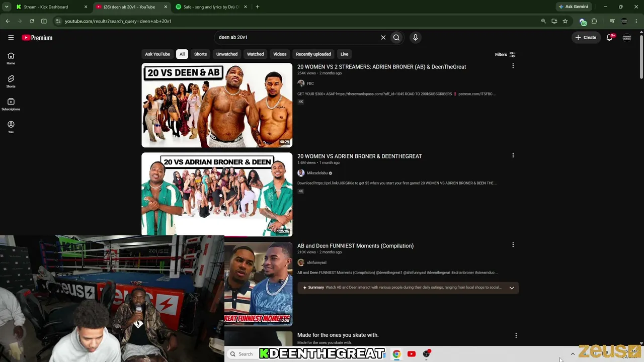Open the You page in sidebar
The width and height of the screenshot is (644, 362).
coord(11,127)
